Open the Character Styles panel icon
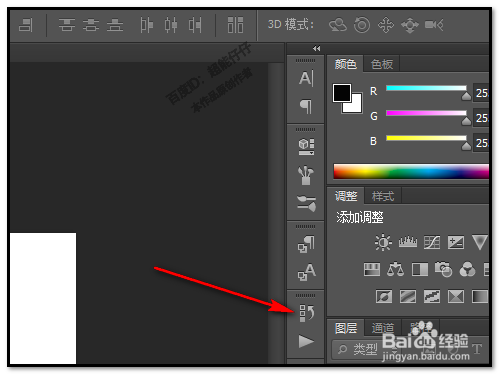The width and height of the screenshot is (499, 374). click(x=306, y=272)
